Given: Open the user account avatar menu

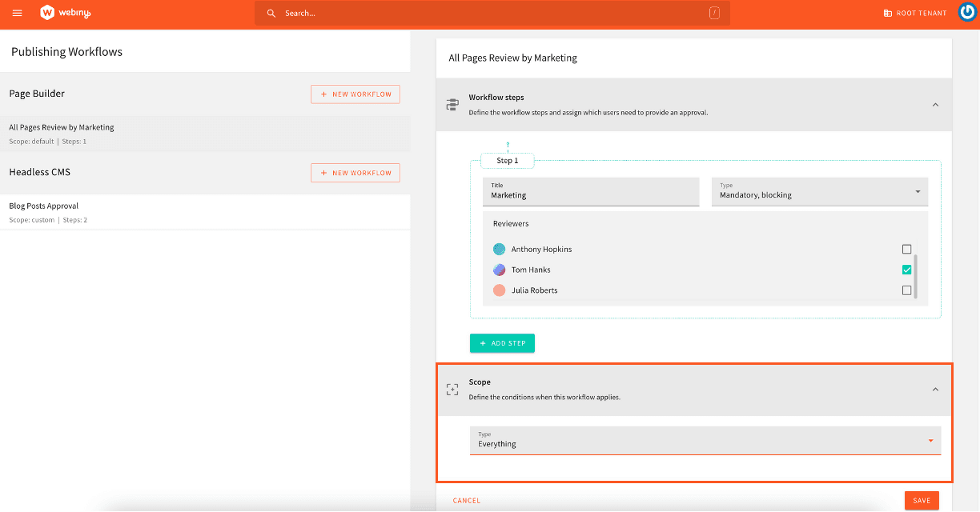Looking at the screenshot, I should (966, 13).
